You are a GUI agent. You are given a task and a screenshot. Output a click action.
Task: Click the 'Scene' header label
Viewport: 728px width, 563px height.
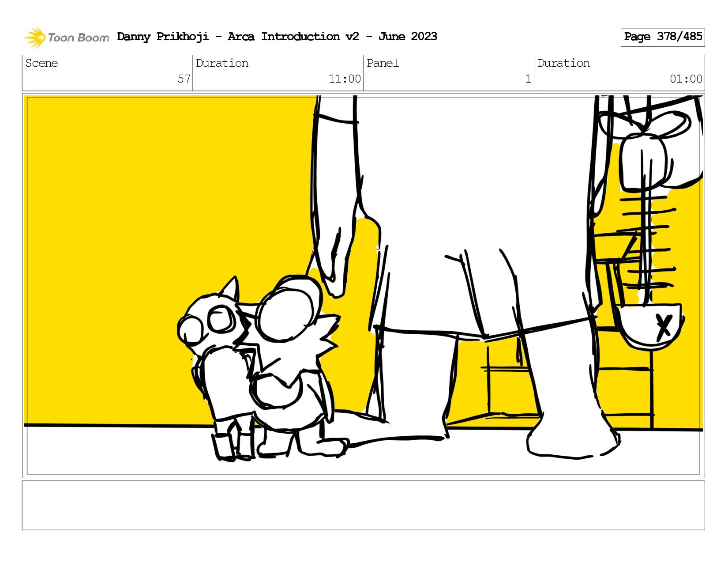click(41, 63)
